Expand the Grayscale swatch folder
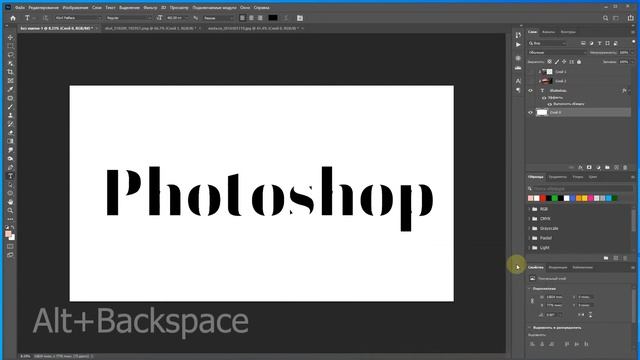 530,229
